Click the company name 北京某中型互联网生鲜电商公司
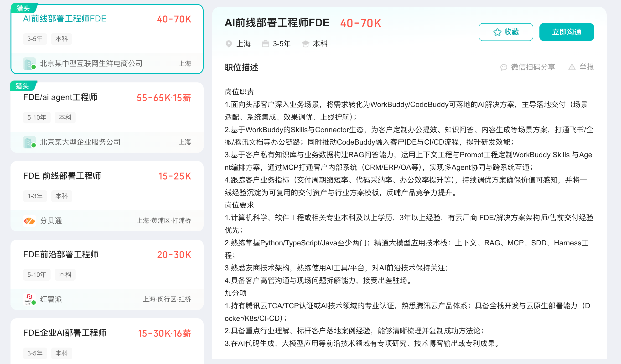This screenshot has width=621, height=364. click(91, 64)
